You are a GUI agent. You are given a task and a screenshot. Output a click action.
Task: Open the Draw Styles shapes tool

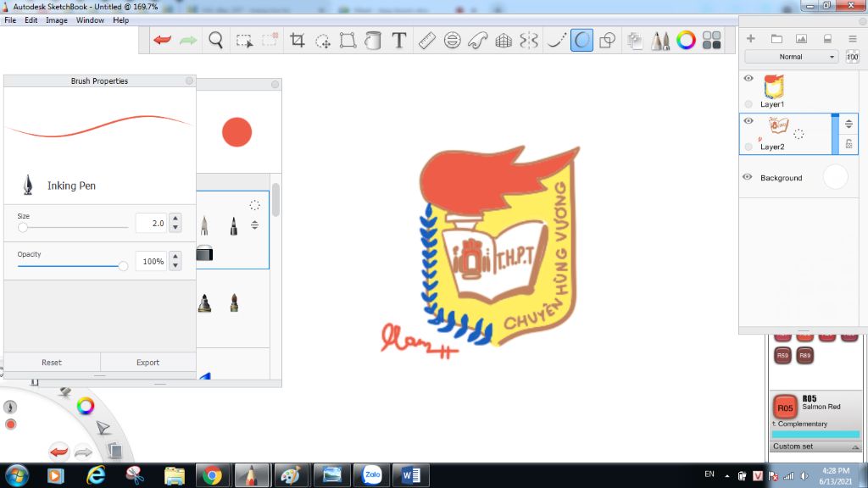click(607, 40)
